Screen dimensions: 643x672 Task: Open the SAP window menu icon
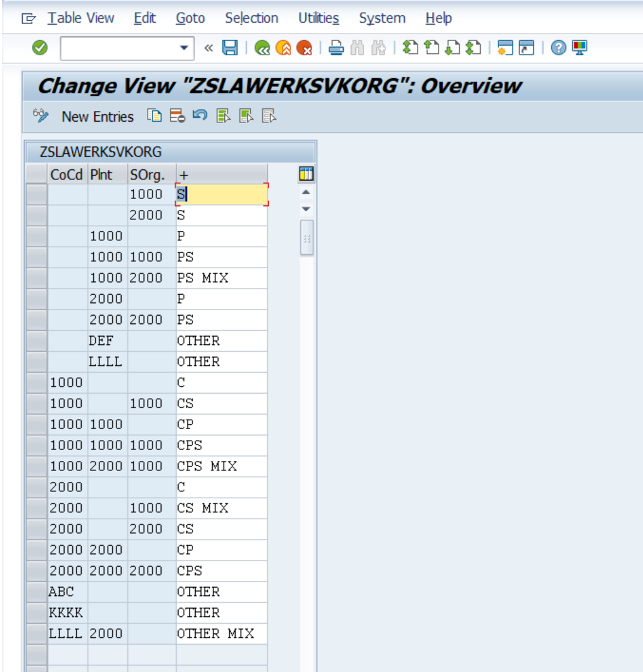(29, 18)
